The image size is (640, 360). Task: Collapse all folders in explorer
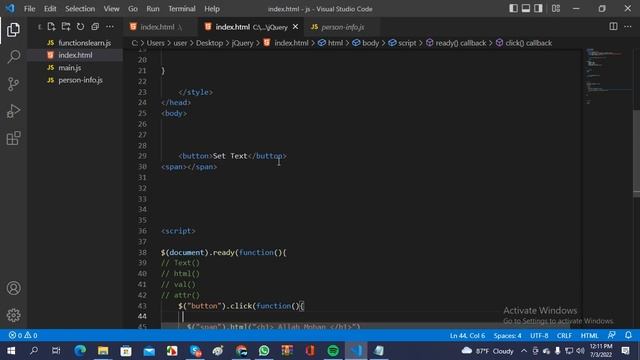tap(95, 27)
